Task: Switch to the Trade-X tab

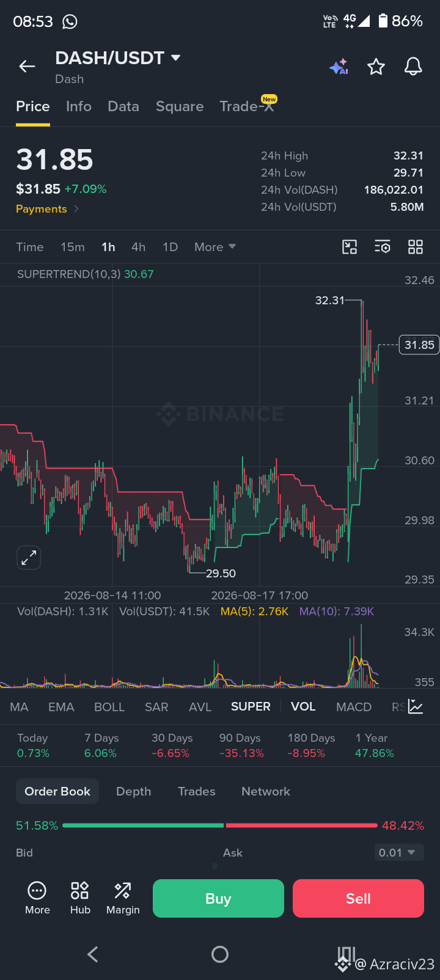Action: coord(248,105)
